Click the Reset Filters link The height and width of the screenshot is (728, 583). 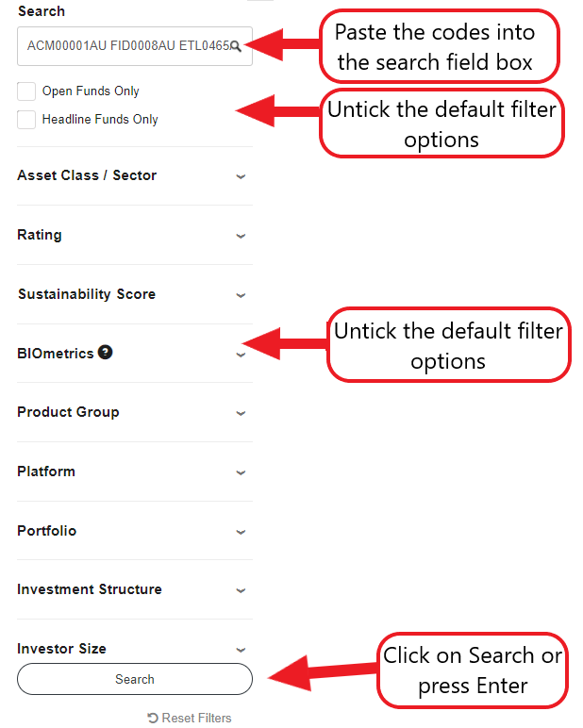(x=196, y=718)
